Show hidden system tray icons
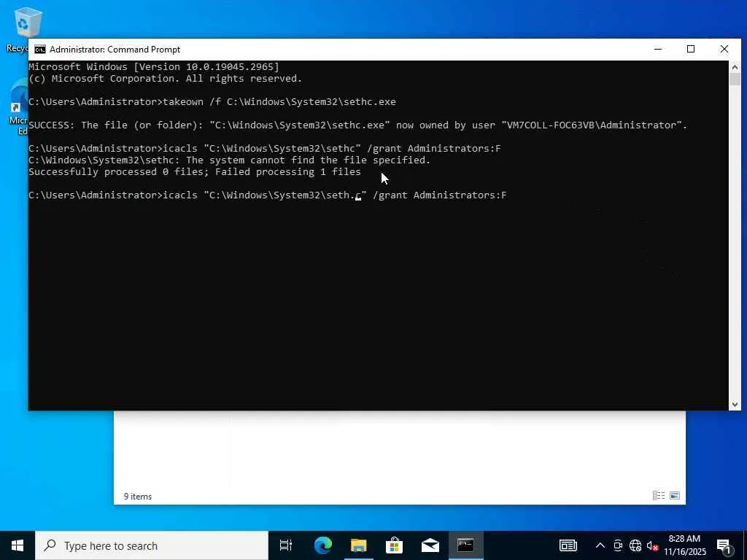This screenshot has width=747, height=560. (600, 545)
